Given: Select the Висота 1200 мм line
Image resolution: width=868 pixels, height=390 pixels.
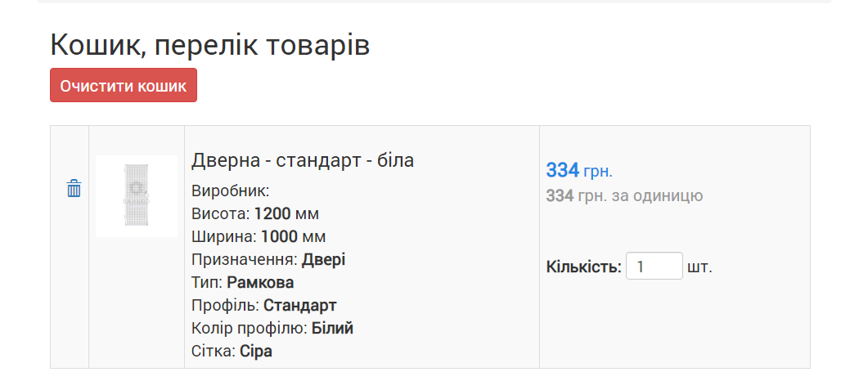Looking at the screenshot, I should [255, 214].
